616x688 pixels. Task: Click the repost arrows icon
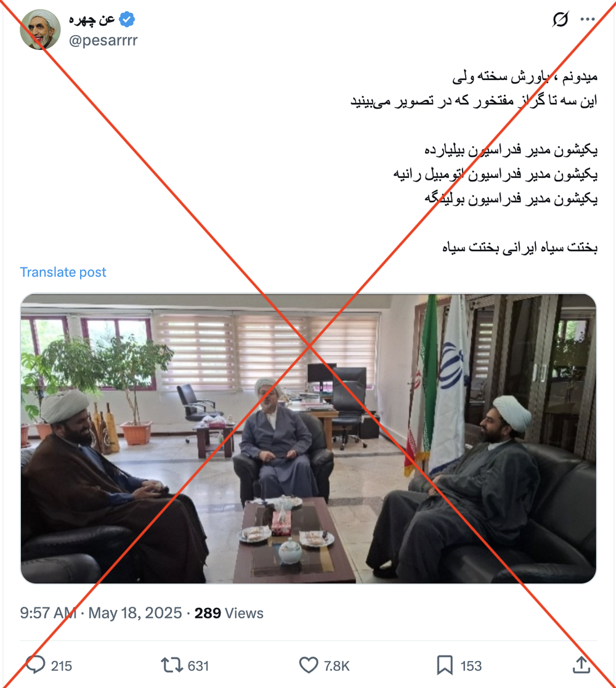tap(171, 665)
